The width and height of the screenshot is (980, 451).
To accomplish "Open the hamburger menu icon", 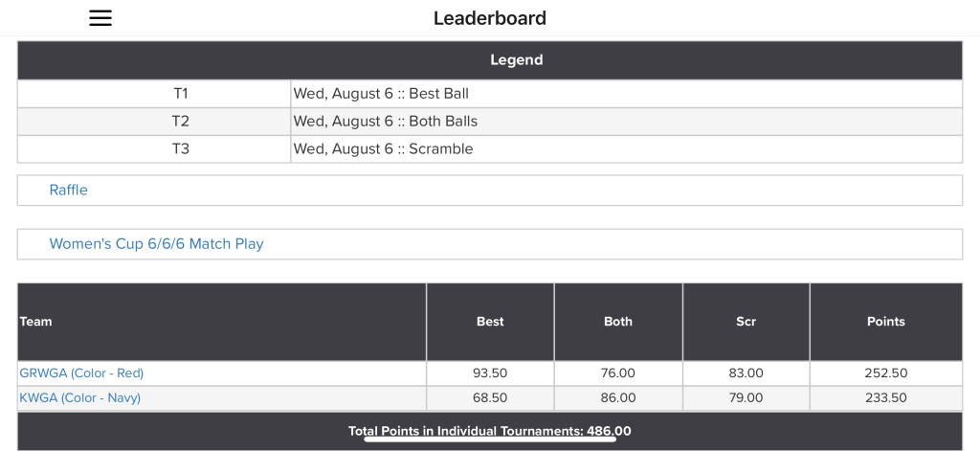I will [x=100, y=18].
